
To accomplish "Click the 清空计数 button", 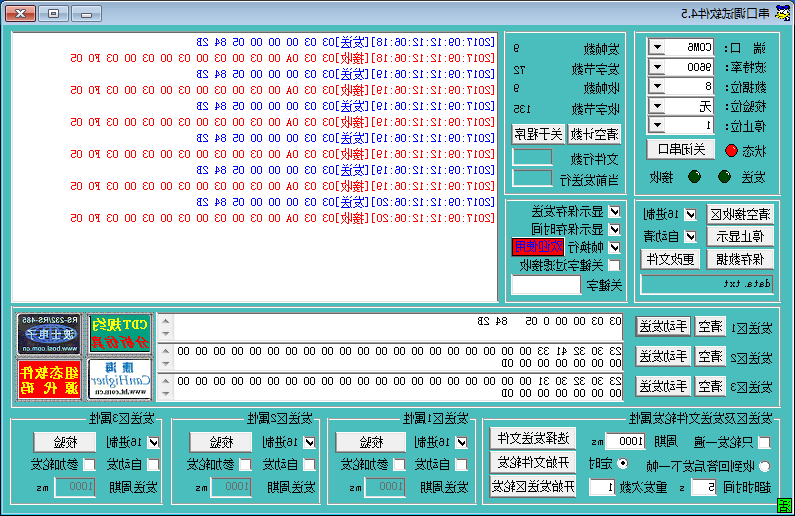I will tap(594, 135).
